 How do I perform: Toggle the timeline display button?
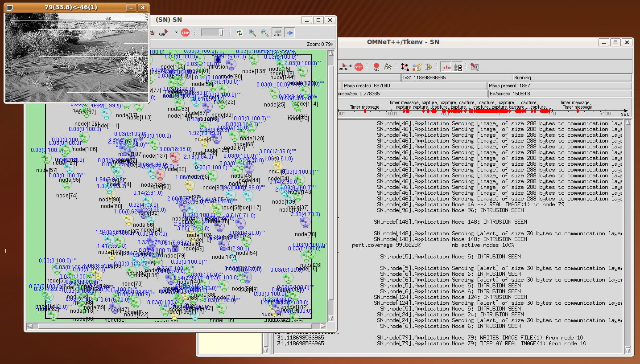coord(446,67)
